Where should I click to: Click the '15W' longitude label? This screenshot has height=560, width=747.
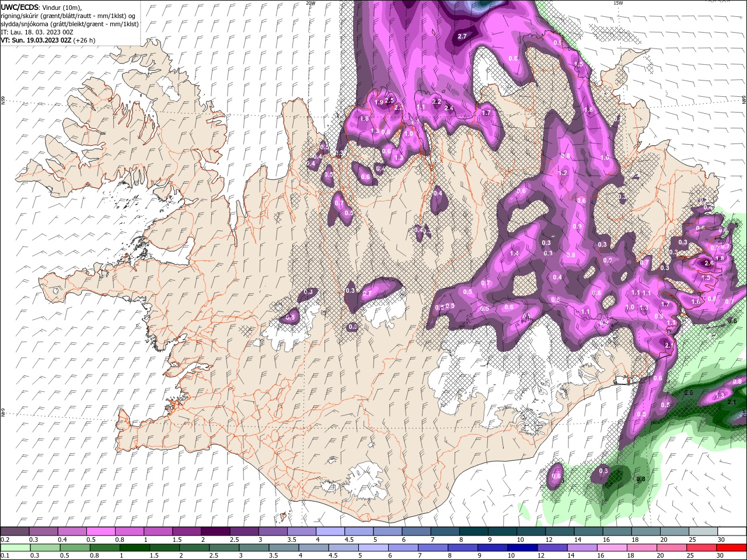618,3
